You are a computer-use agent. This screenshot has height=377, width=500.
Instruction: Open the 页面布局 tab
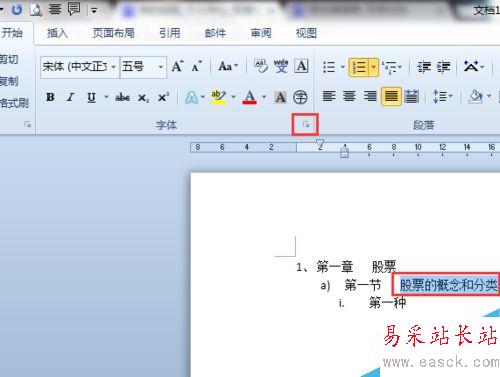(113, 33)
